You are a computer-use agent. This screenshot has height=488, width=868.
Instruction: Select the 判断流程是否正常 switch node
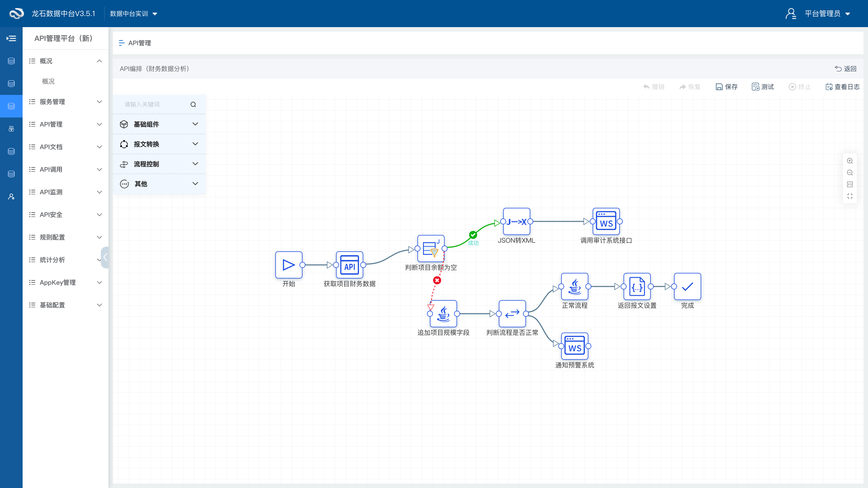[x=512, y=314]
